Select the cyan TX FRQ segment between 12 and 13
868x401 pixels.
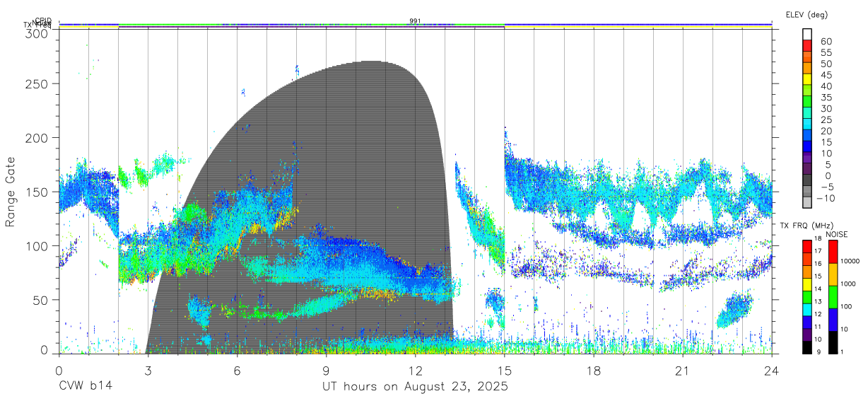(x=807, y=310)
